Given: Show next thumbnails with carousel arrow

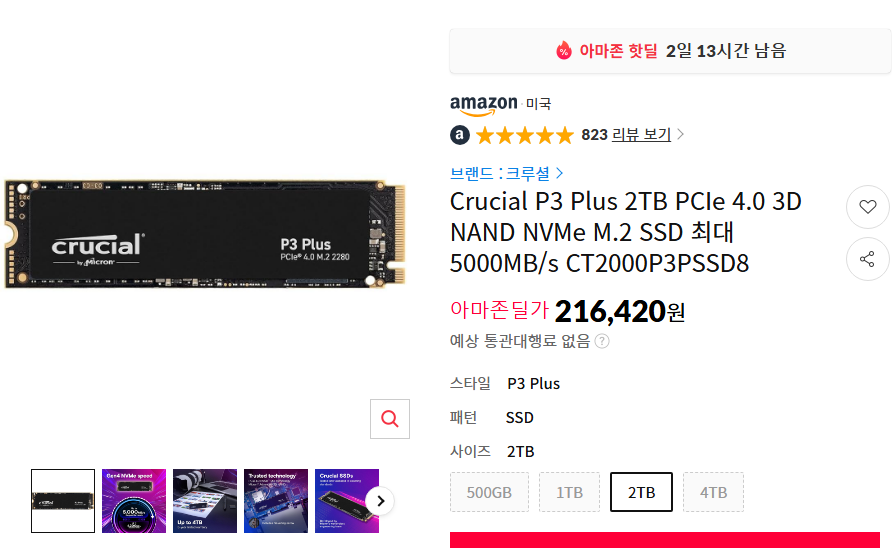Looking at the screenshot, I should coord(380,501).
